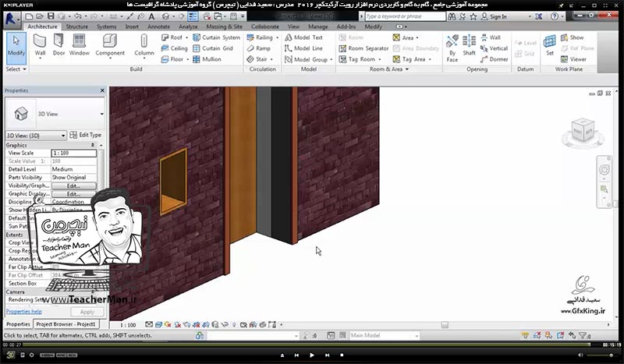
Task: Toggle Thin Lines in quick access toolbar
Action: (x=193, y=16)
